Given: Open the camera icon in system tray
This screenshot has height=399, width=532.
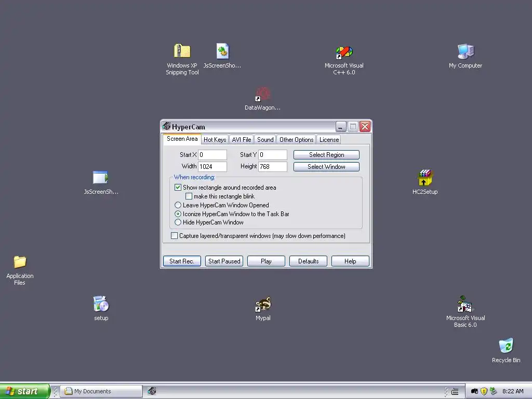Looking at the screenshot, I should (474, 391).
